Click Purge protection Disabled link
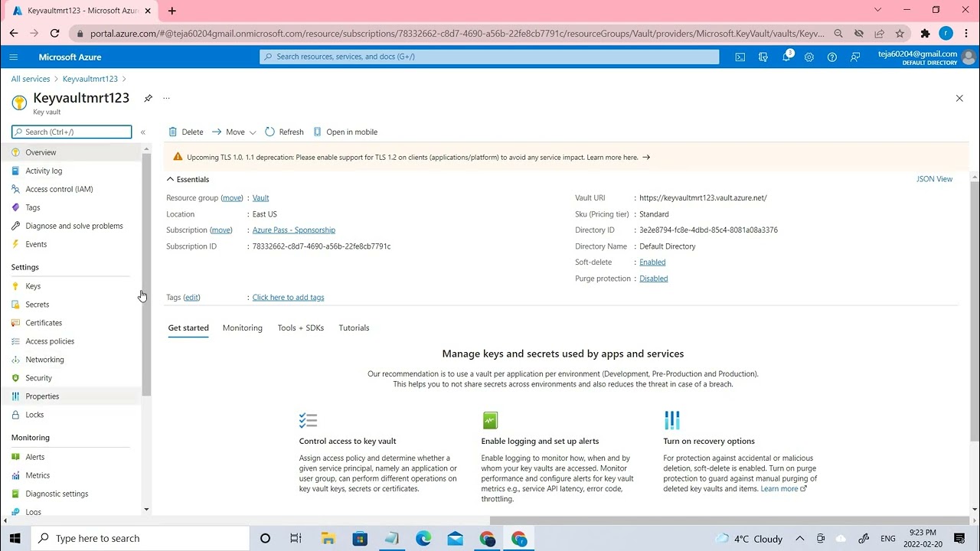The height and width of the screenshot is (551, 980). pos(653,279)
